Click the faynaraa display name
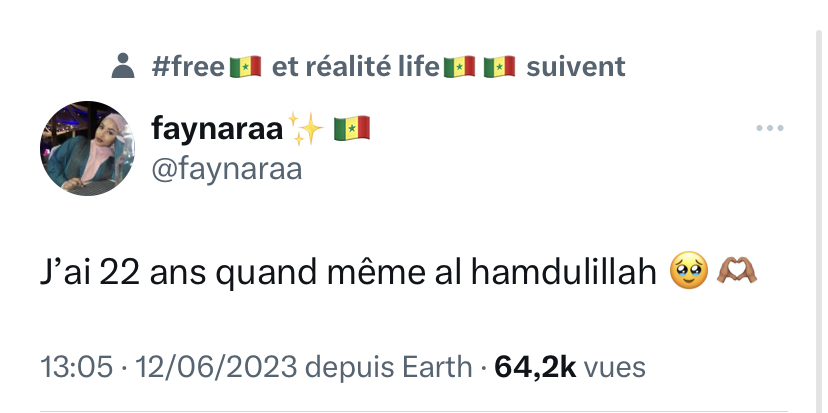This screenshot has height=413, width=828. pyautogui.click(x=217, y=128)
